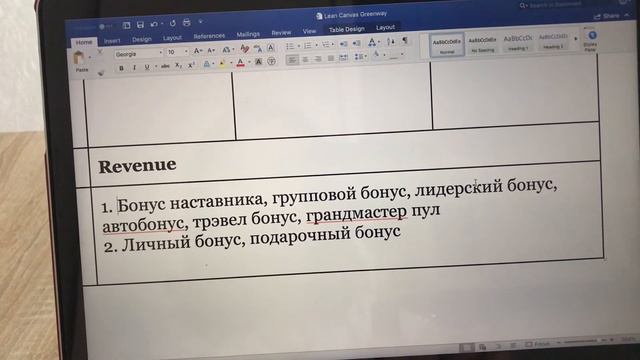This screenshot has width=640, height=360.
Task: Click the Numbering list icon
Action: (x=308, y=45)
